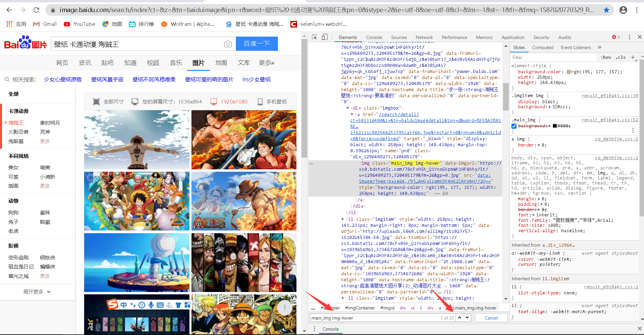Open DevTools customize three-dot menu
Screen dimensions: 644x335
click(x=629, y=37)
